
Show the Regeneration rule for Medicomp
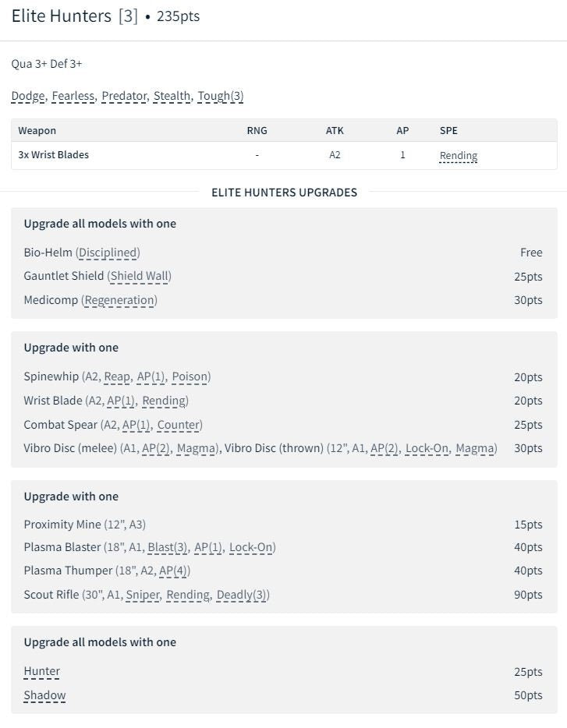(x=121, y=300)
